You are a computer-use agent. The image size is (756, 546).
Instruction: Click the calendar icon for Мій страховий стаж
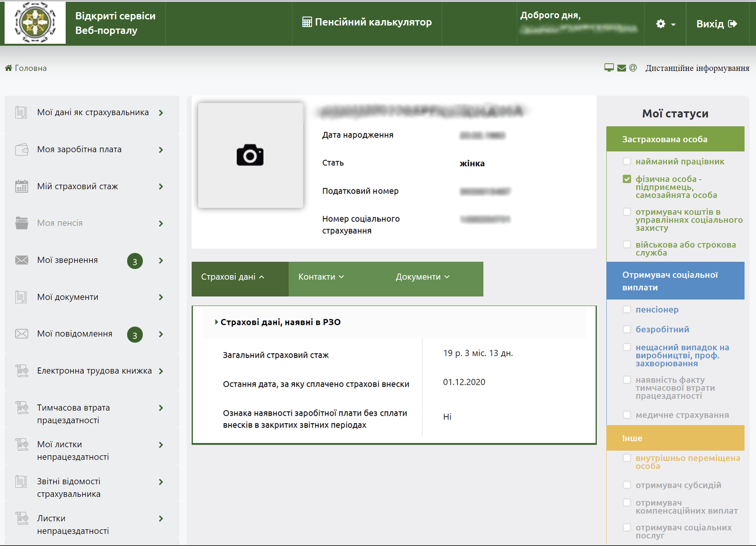click(22, 187)
